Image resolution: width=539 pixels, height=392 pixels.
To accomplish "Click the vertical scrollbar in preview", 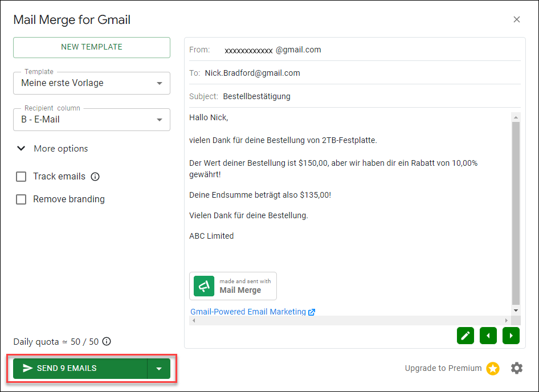I will [x=516, y=213].
